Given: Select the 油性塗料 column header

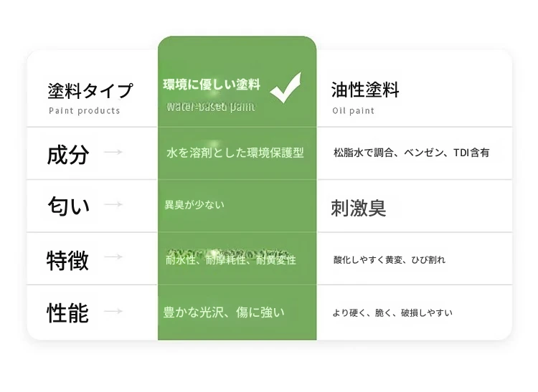Looking at the screenshot, I should tap(365, 90).
